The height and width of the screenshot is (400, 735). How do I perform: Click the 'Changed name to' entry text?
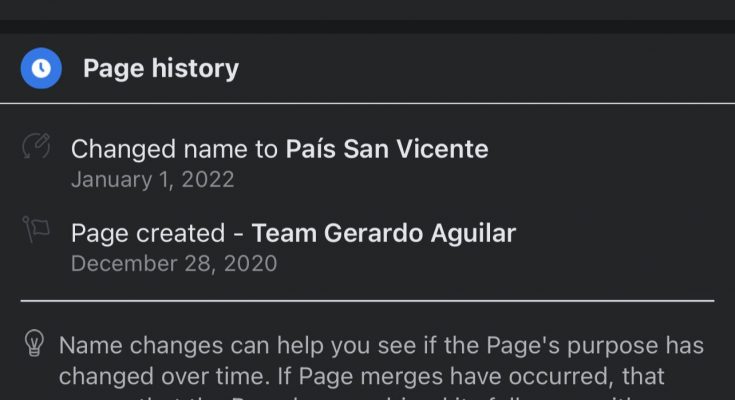[x=174, y=149]
